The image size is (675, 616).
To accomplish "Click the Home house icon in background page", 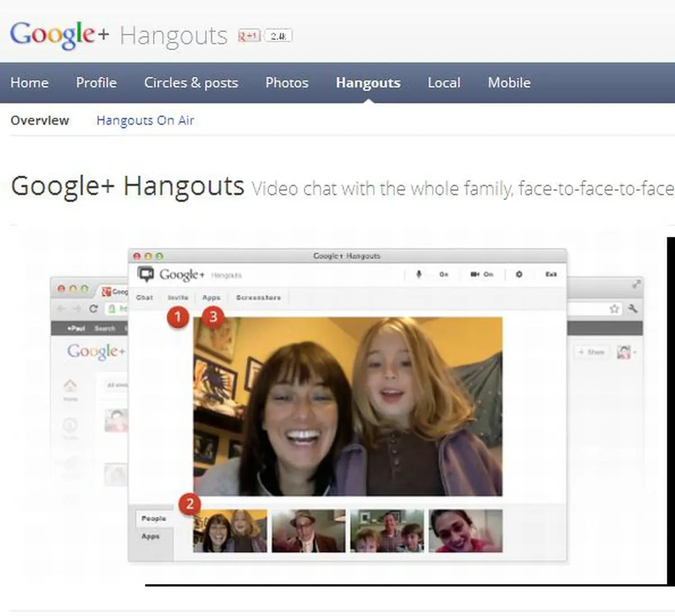I will pos(70,386).
